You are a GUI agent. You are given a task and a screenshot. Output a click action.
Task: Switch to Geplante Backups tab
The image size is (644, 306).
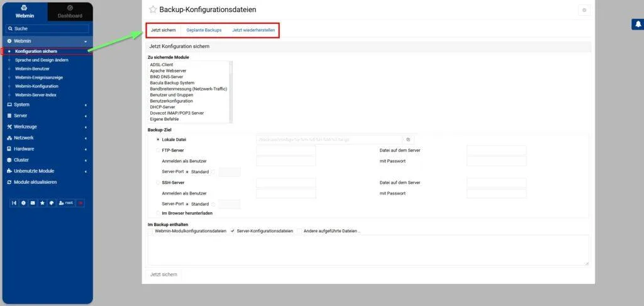(204, 30)
